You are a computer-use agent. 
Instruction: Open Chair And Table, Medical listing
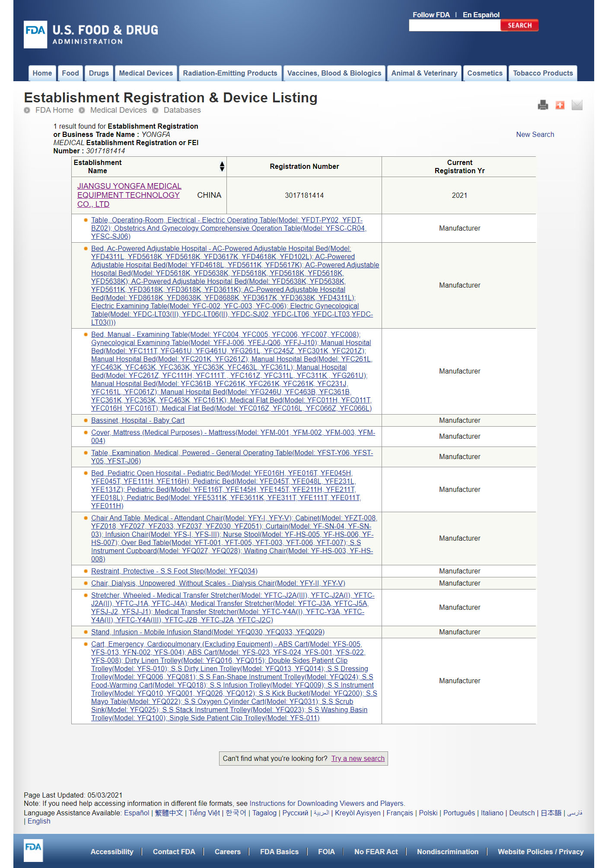pyautogui.click(x=234, y=539)
